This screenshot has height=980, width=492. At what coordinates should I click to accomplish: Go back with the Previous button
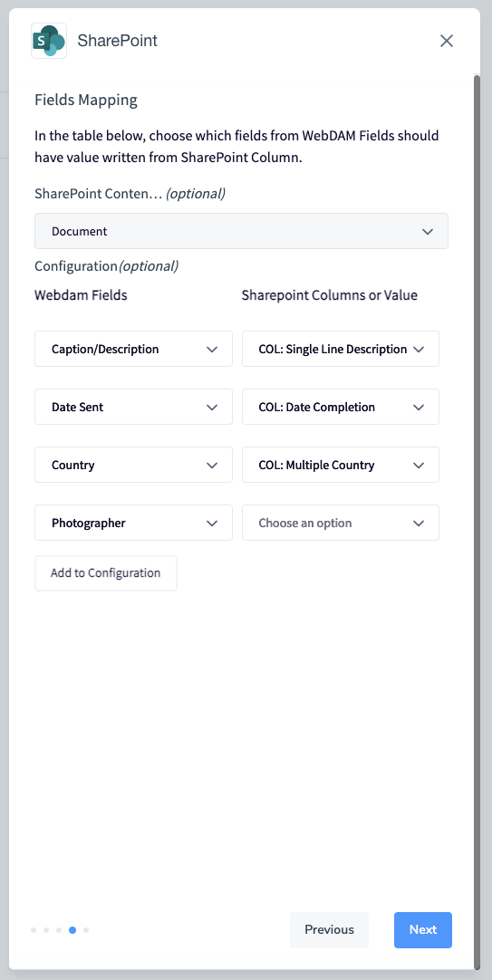(330, 930)
